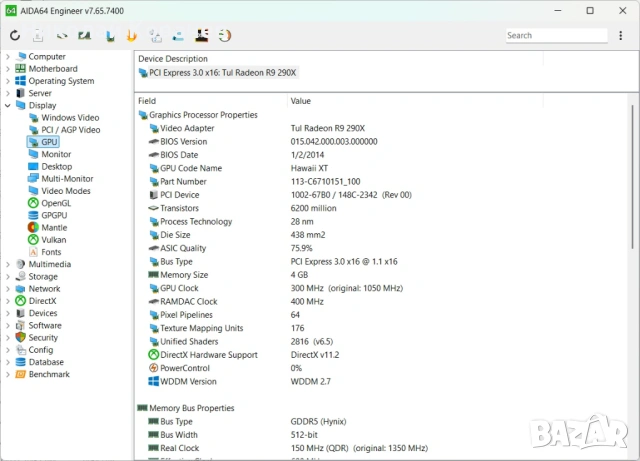Collapse the Display tree node
640x461 pixels.
[x=8, y=106]
